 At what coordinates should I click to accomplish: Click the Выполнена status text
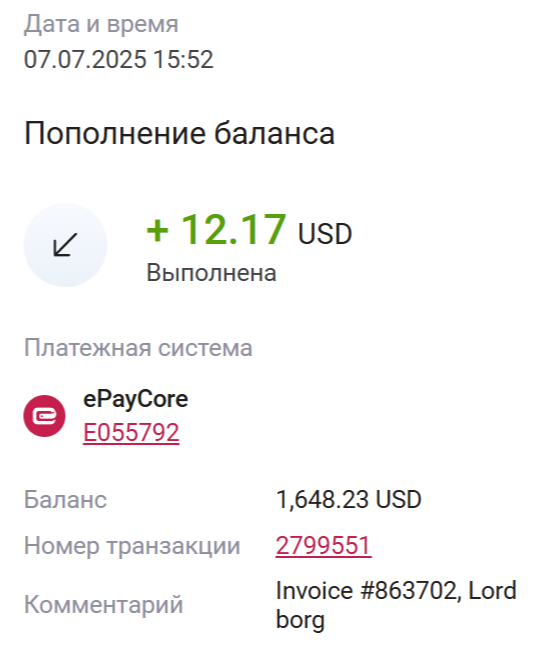[x=211, y=273]
